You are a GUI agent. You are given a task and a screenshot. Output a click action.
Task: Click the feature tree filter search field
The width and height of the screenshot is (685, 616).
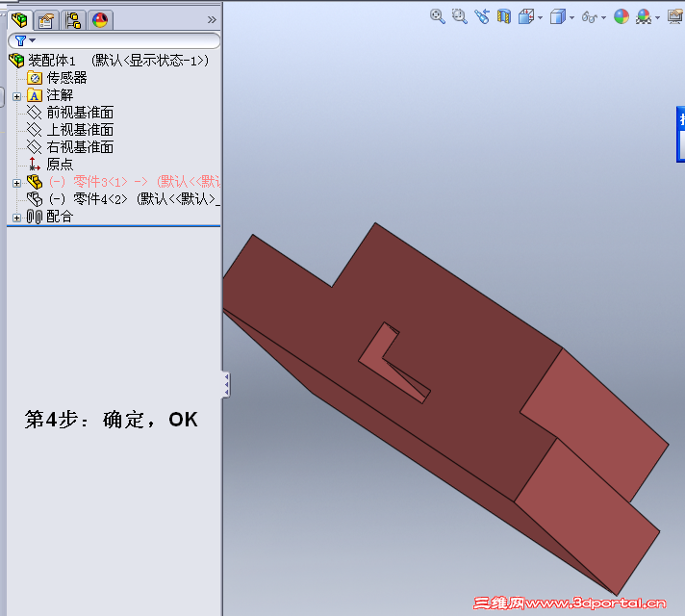(114, 40)
